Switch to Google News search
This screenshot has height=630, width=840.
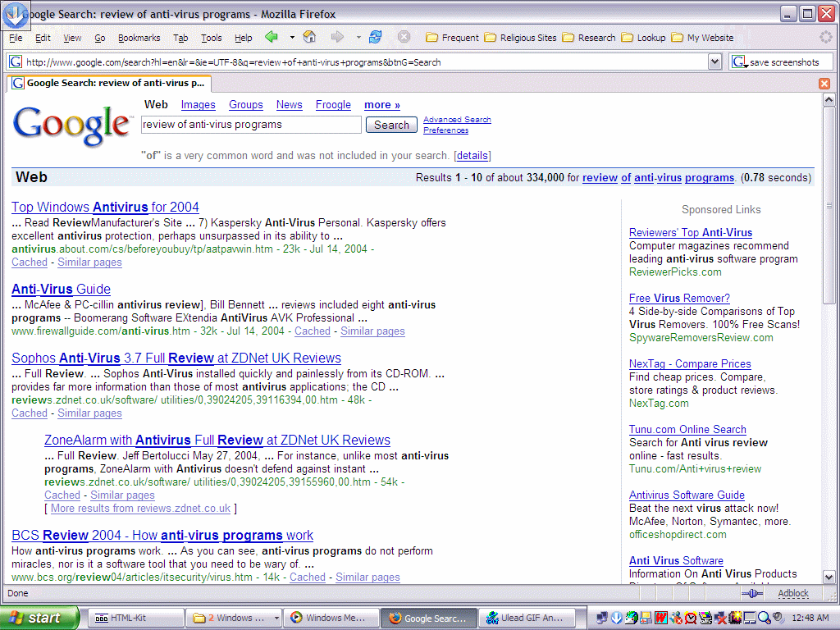point(290,105)
